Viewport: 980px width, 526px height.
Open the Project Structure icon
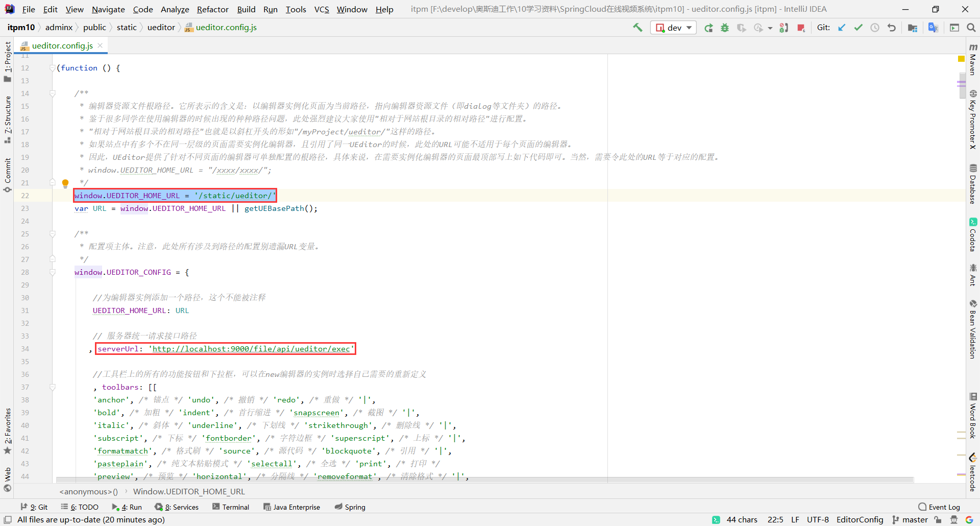[913, 28]
